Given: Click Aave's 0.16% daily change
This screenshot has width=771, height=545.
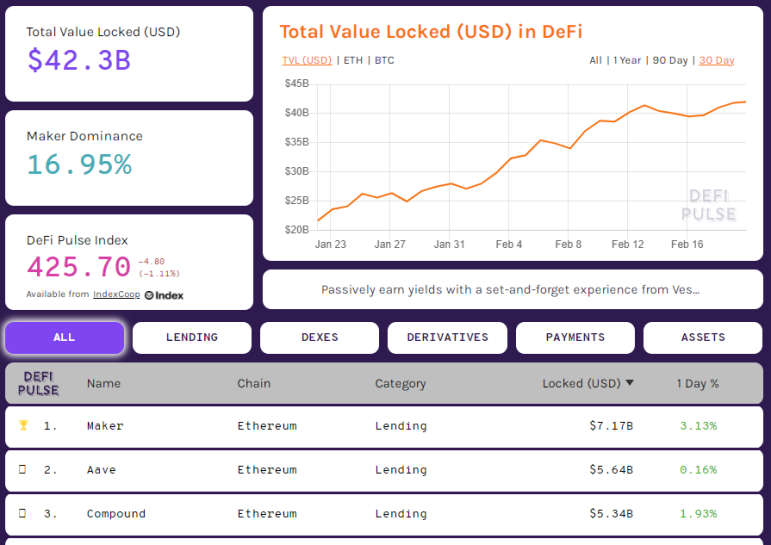Looking at the screenshot, I should (x=698, y=470).
